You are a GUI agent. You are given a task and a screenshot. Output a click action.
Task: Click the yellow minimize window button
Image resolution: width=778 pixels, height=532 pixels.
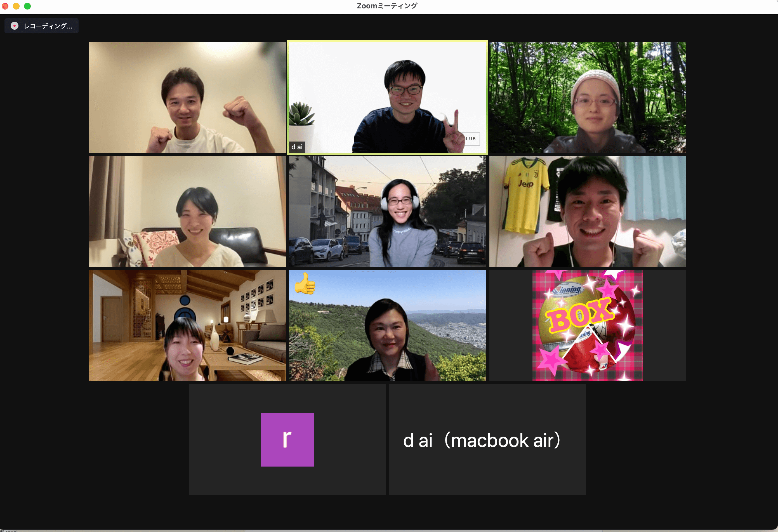(x=16, y=6)
